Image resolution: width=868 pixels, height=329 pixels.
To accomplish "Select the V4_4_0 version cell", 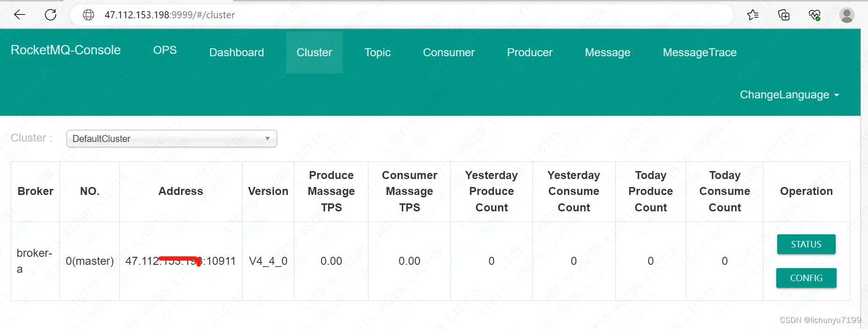I will [268, 261].
